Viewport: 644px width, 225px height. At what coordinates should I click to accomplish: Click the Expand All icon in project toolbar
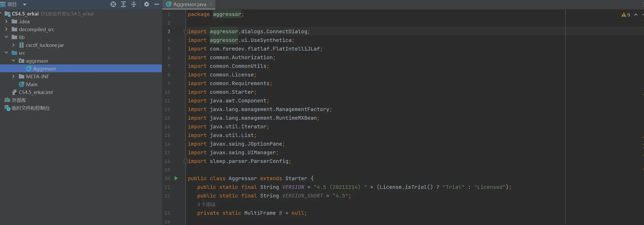click(124, 4)
